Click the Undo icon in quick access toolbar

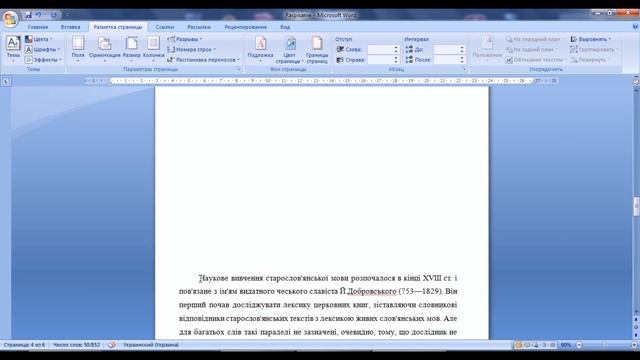pos(38,15)
